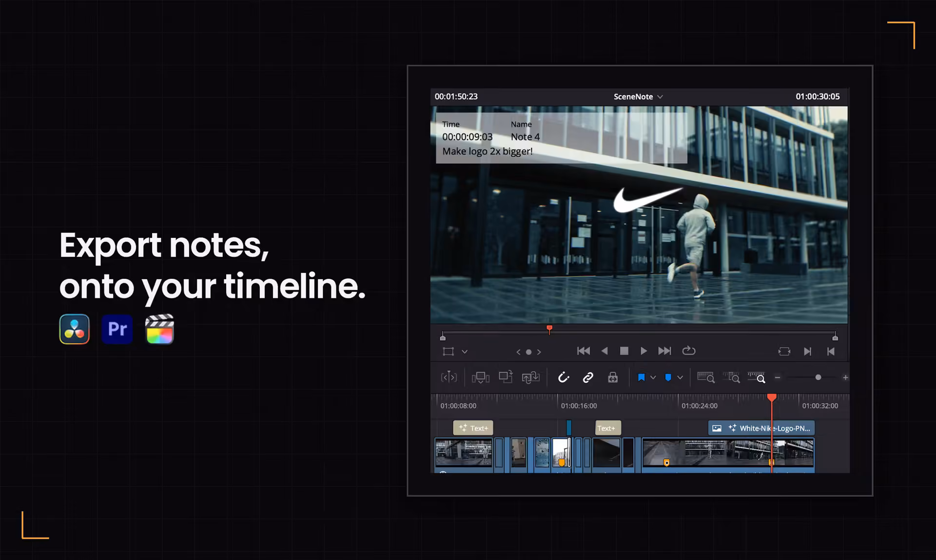Click the Final Cut Pro clapperboard icon
This screenshot has height=560, width=936.
tap(159, 329)
